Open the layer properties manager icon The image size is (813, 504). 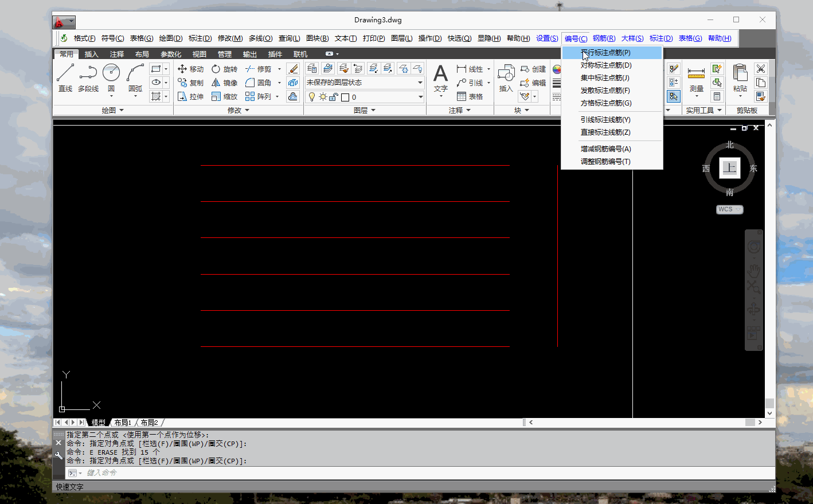(312, 68)
